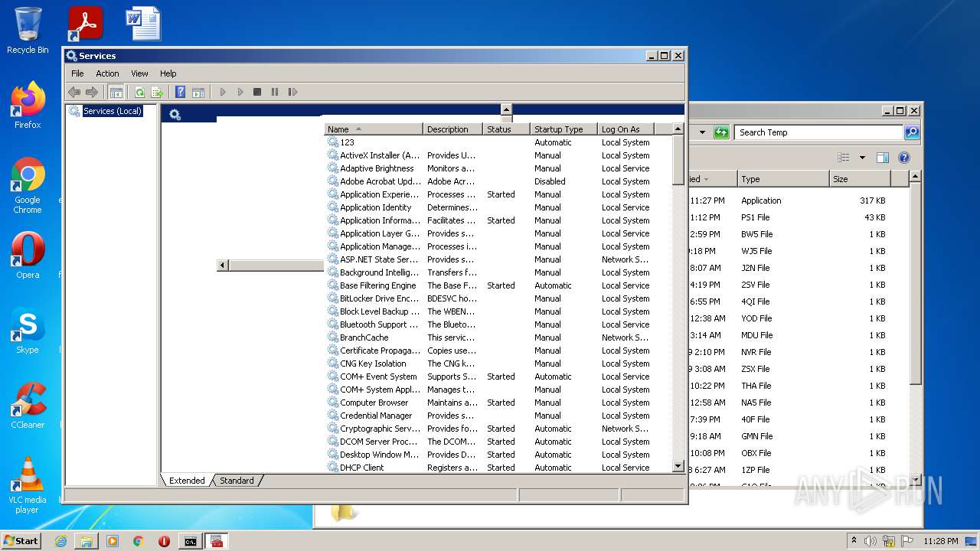Switch to the Extended tab
The width and height of the screenshot is (980, 551).
pos(187,481)
